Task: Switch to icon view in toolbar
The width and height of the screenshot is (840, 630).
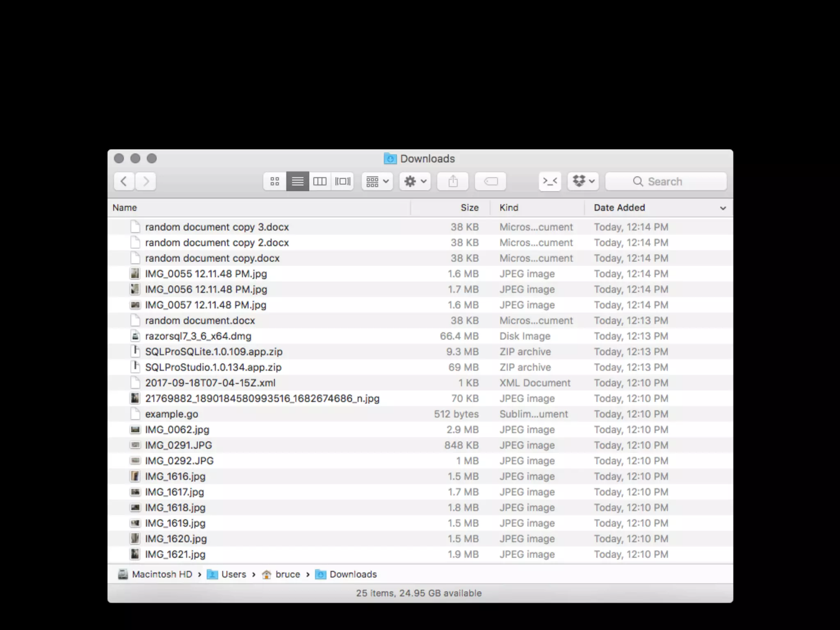Action: (275, 181)
